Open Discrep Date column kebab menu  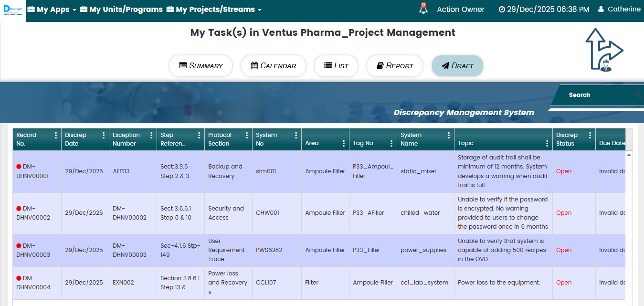104,136
